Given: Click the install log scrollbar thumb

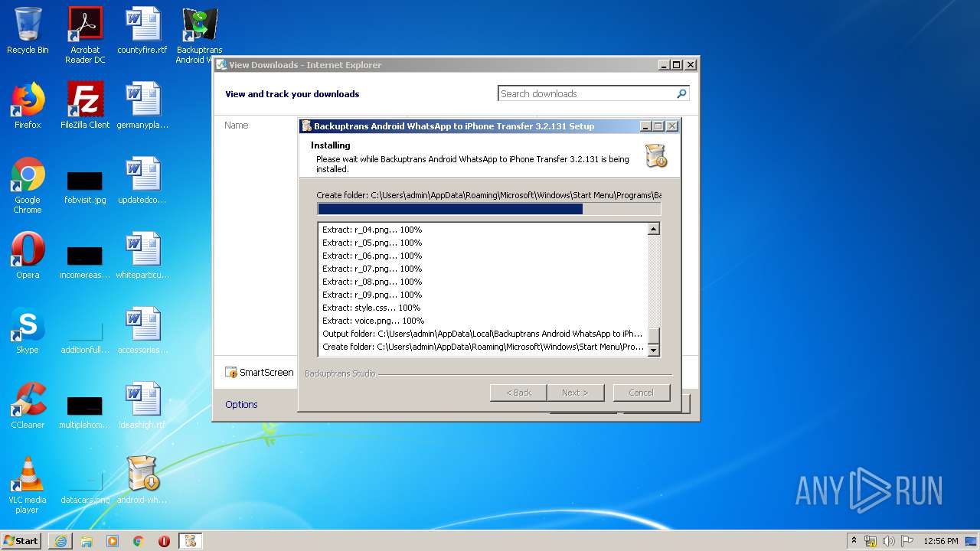Looking at the screenshot, I should point(654,336).
